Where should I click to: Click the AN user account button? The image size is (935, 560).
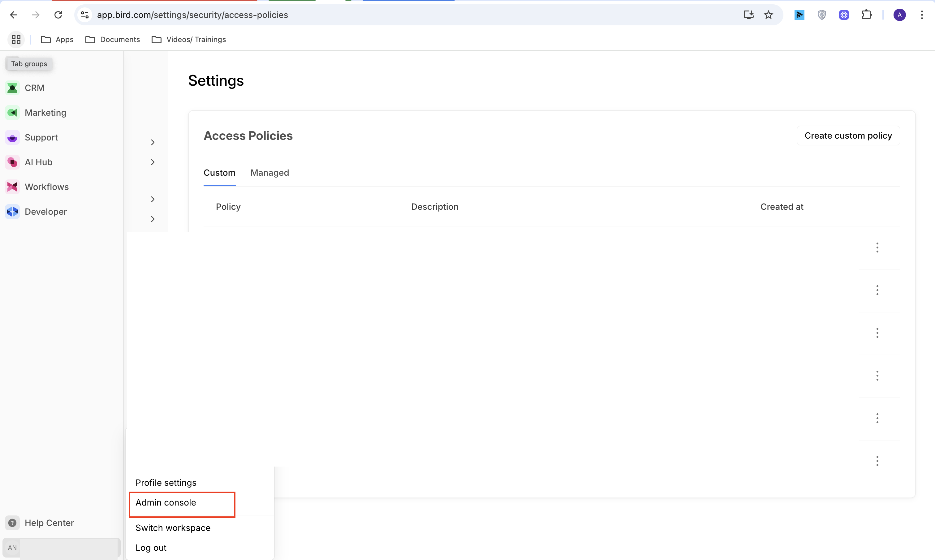pyautogui.click(x=62, y=548)
